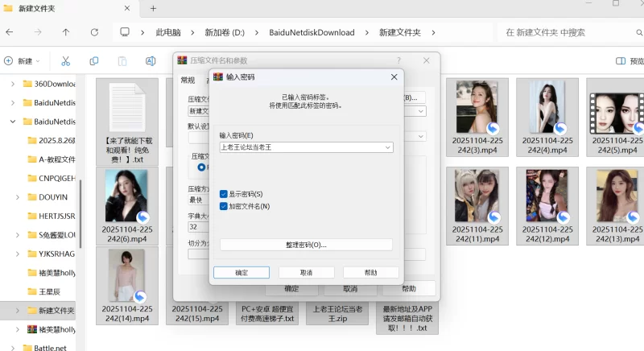Click the Cut scissors icon
644x351 pixels.
pos(66,61)
